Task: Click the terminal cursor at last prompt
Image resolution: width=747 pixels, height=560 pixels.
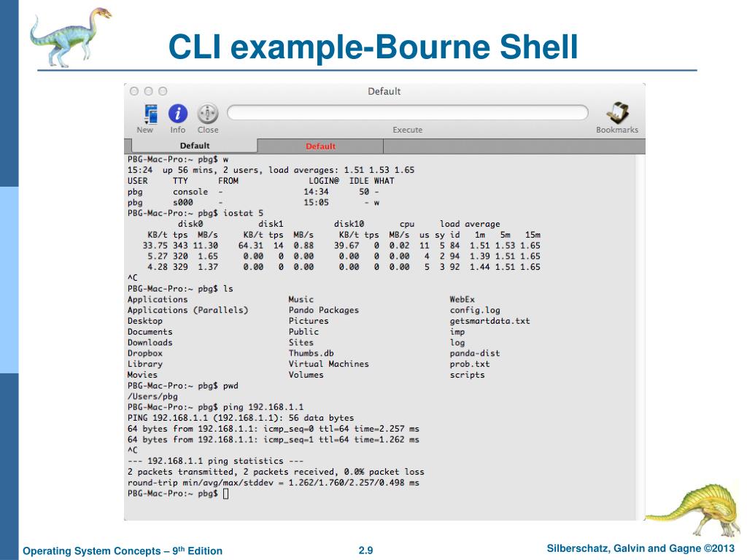Action: pyautogui.click(x=226, y=494)
